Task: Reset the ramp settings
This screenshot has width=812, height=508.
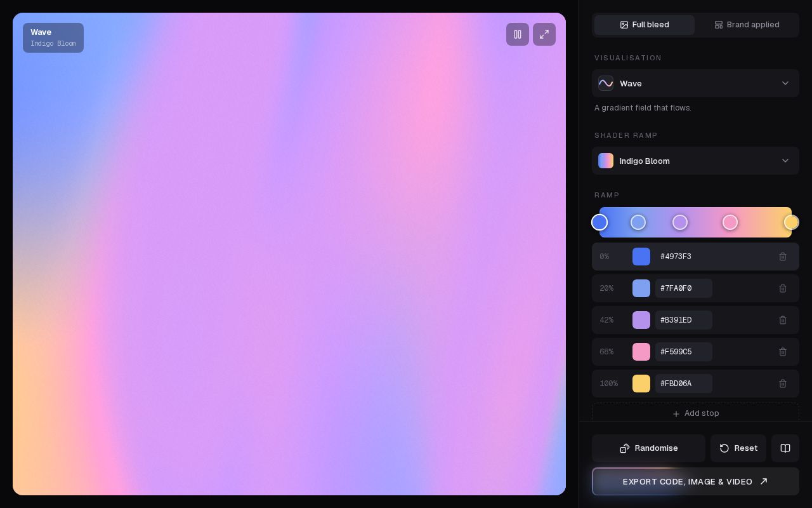Action: [x=738, y=448]
